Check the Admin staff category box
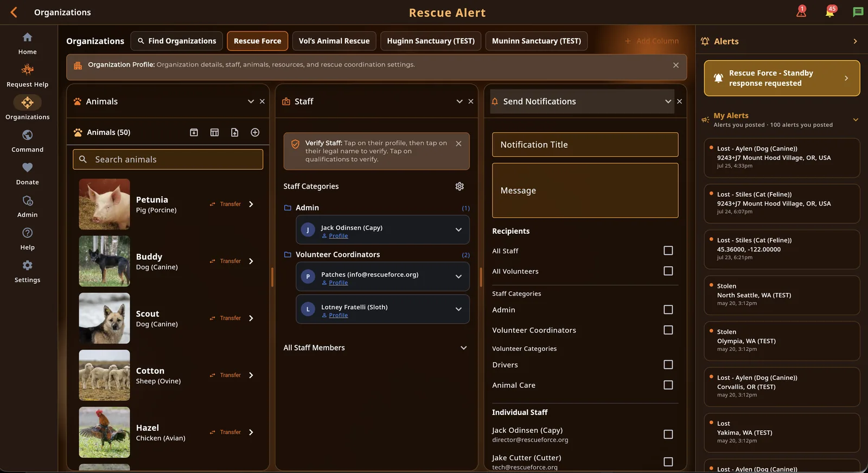Screen dimensions: 868x473 (668, 310)
